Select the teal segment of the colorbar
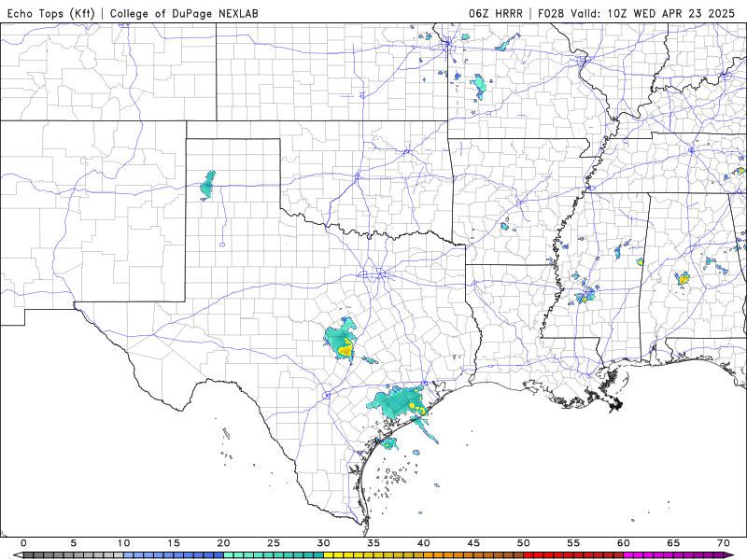The width and height of the screenshot is (747, 560). (274, 555)
